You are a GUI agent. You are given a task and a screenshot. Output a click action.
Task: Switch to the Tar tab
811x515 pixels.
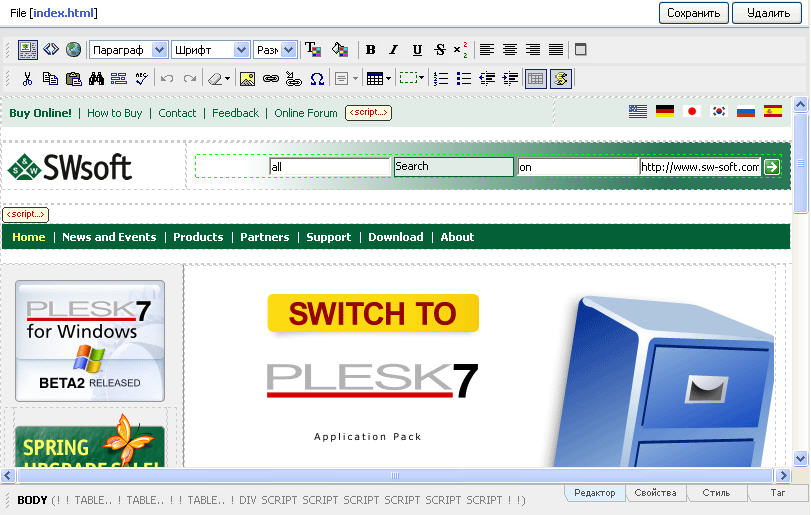(x=777, y=493)
